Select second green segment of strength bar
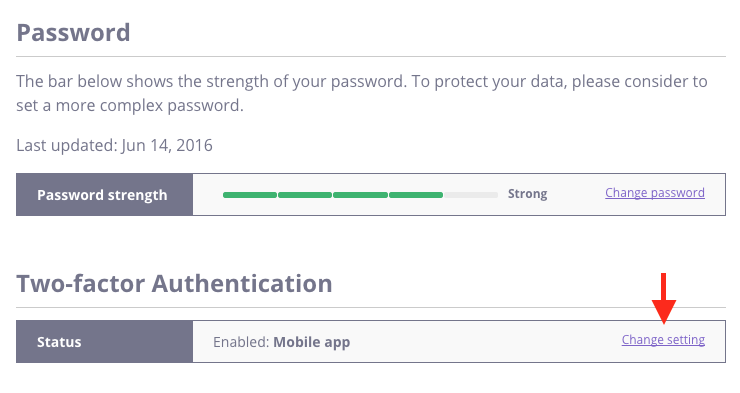 point(305,195)
